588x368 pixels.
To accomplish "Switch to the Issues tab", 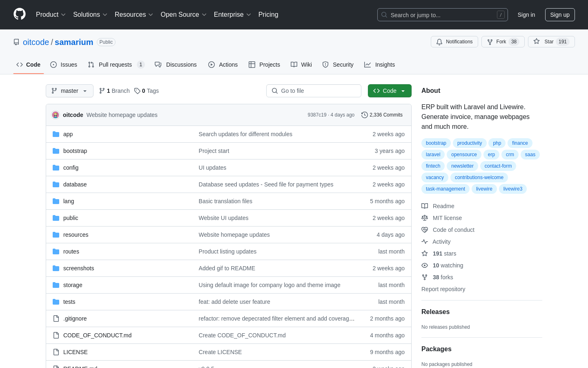I will 64,65.
